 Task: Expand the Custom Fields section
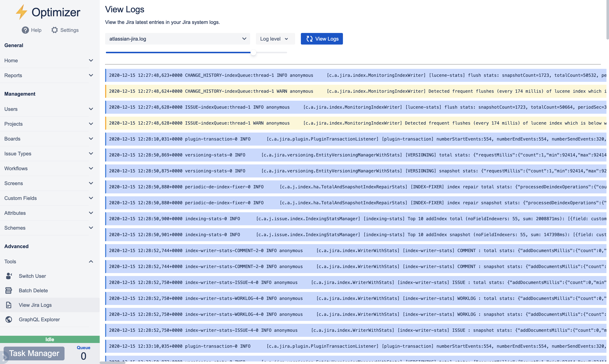pos(91,198)
